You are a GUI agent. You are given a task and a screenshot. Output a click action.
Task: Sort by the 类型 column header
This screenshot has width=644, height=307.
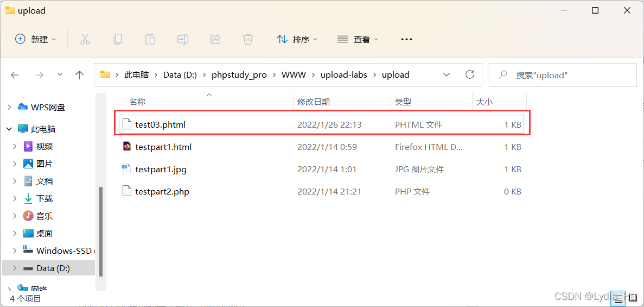(x=403, y=102)
